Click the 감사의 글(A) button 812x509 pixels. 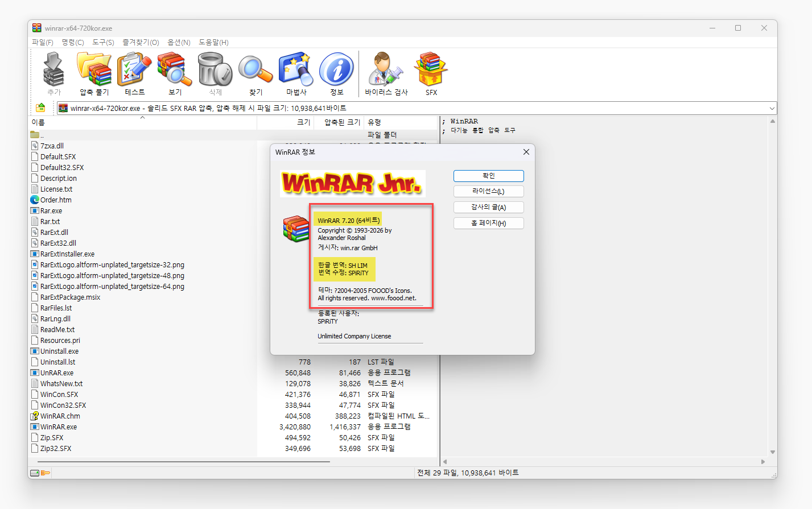point(488,207)
